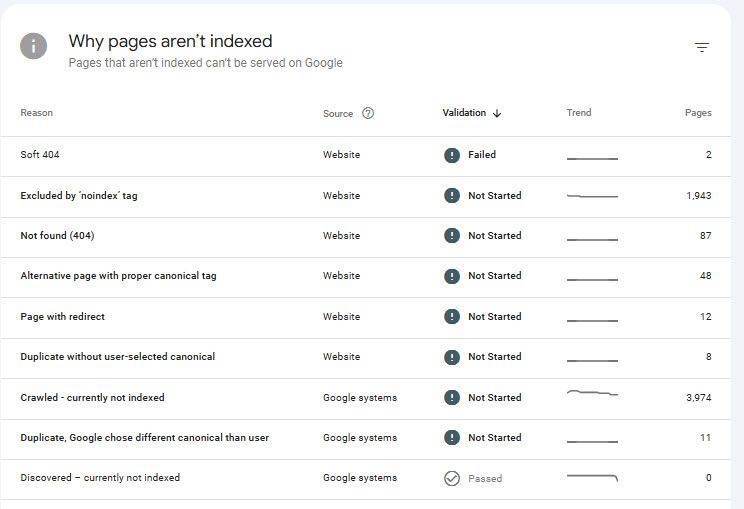The width and height of the screenshot is (744, 509).
Task: Click the Trend column header
Action: click(x=579, y=113)
